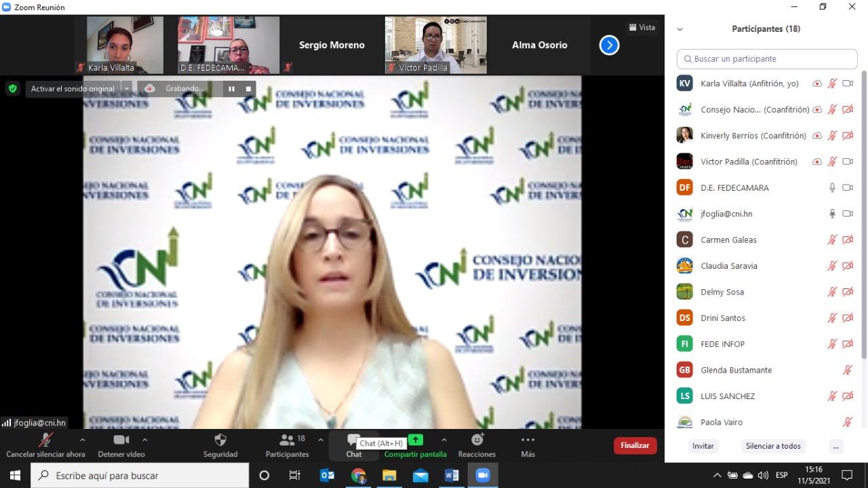The width and height of the screenshot is (868, 488).
Task: Click the participants list scrollbar
Action: click(864, 214)
